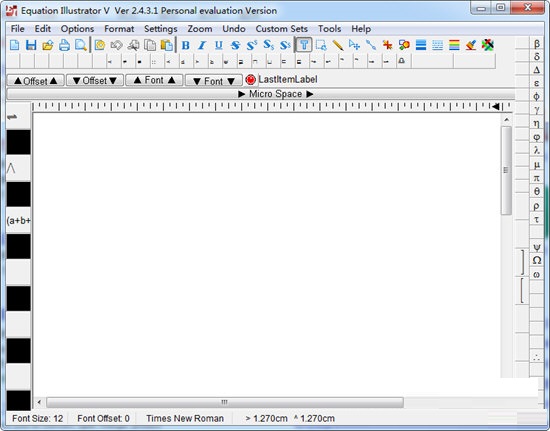Screen dimensions: 550x431
Task: Click the (a+b+ template in left panel
Action: pos(18,221)
